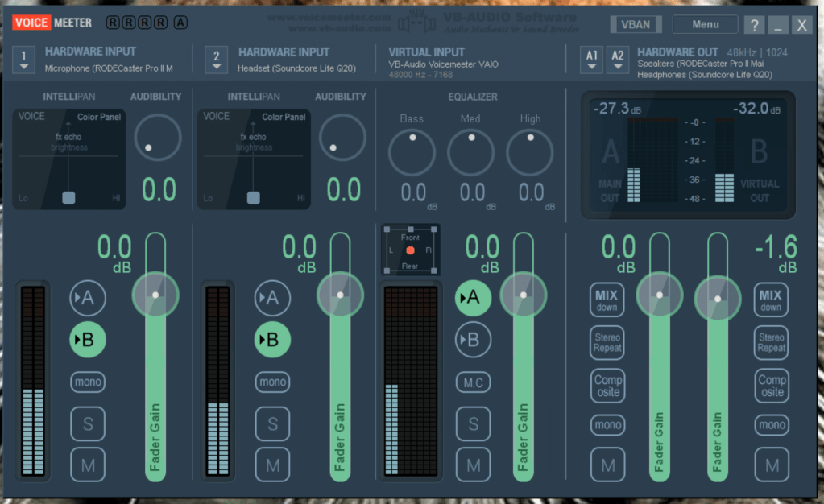Solo Hardware Input 1 strip
This screenshot has height=504, width=824.
tap(88, 423)
